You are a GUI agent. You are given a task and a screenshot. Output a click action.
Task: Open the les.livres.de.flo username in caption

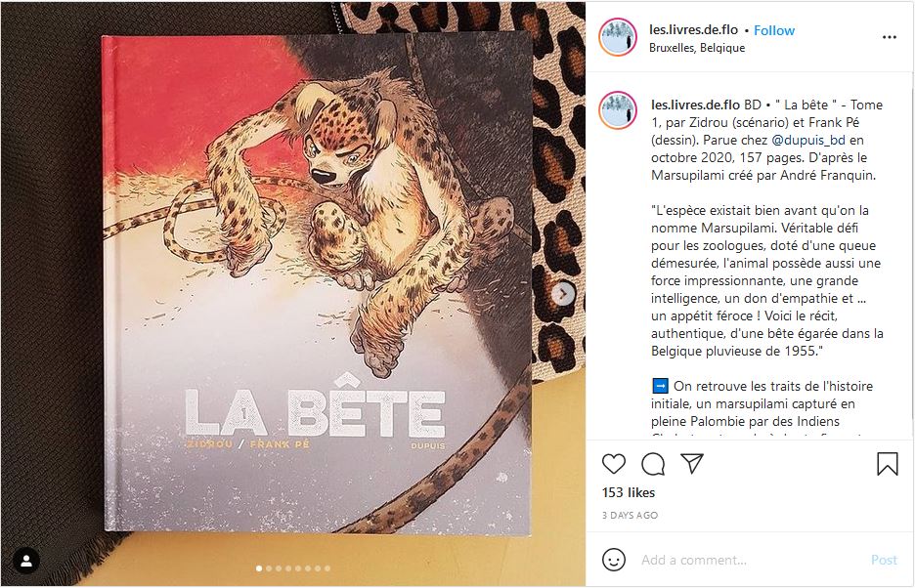pyautogui.click(x=695, y=105)
